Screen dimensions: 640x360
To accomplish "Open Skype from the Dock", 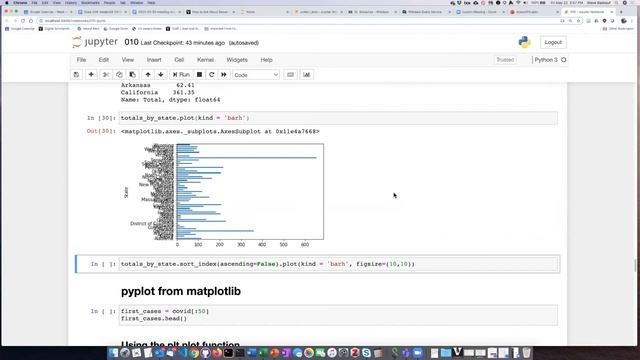I will (x=367, y=353).
